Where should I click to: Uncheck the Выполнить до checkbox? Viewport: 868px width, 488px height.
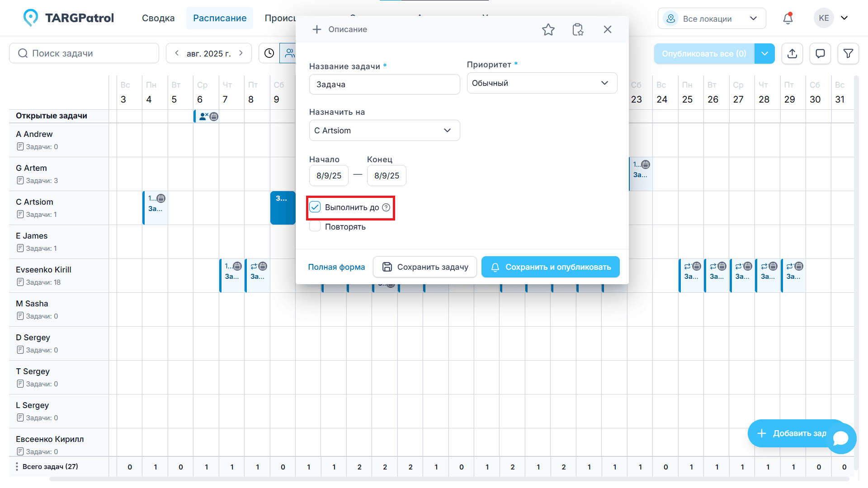click(315, 207)
